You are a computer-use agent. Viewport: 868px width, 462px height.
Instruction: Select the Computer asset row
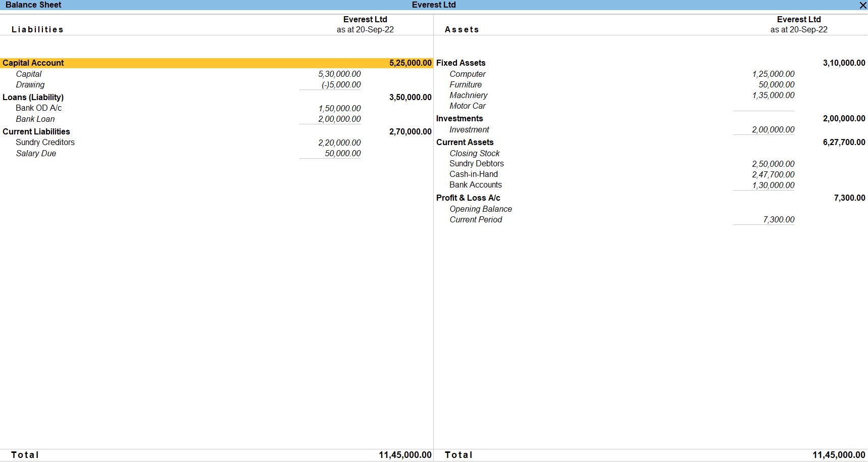tap(468, 74)
